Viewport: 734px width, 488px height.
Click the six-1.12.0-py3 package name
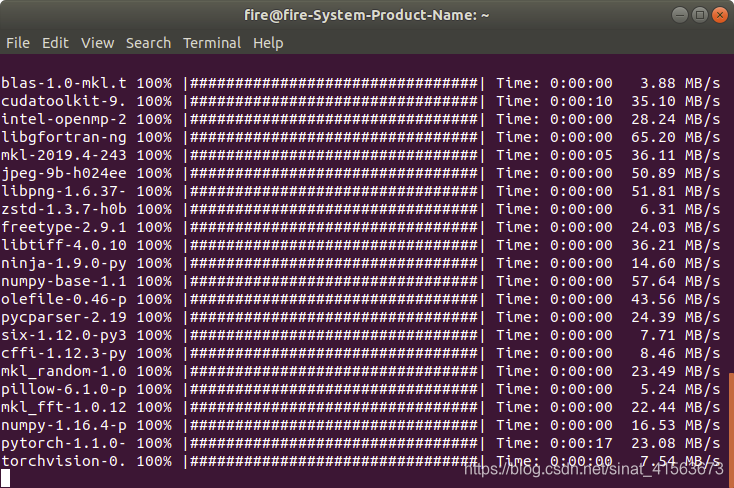(64, 335)
